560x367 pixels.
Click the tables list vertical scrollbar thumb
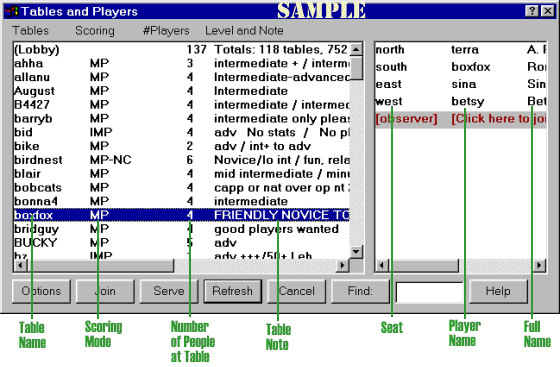[x=356, y=68]
